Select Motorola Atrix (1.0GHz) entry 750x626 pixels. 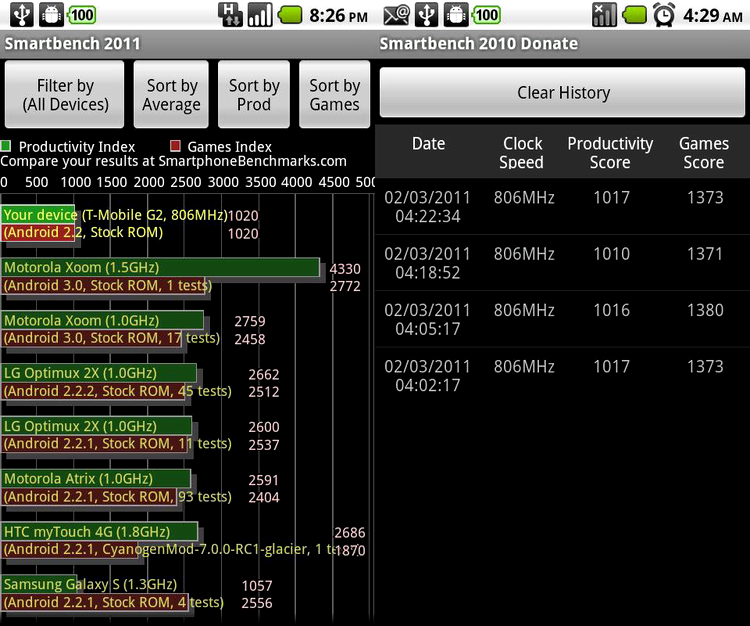96,479
